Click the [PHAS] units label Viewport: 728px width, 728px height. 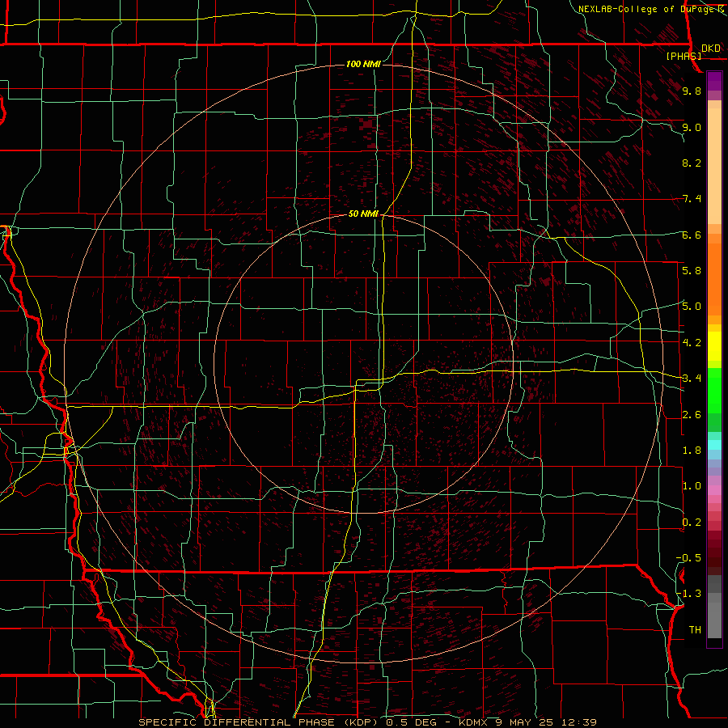(x=684, y=56)
